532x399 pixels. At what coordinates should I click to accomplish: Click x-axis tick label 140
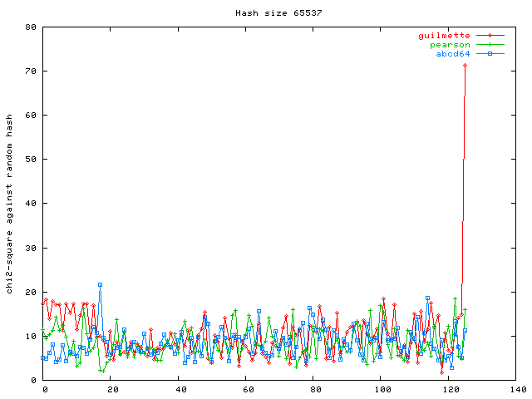tap(515, 389)
